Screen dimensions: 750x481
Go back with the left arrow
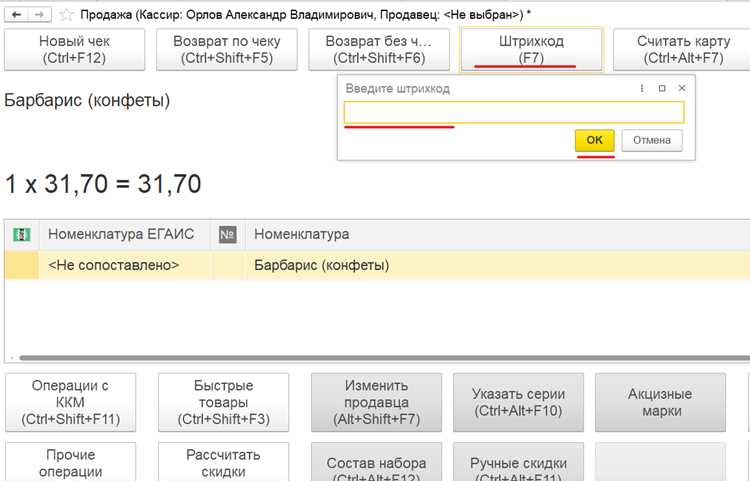point(17,15)
